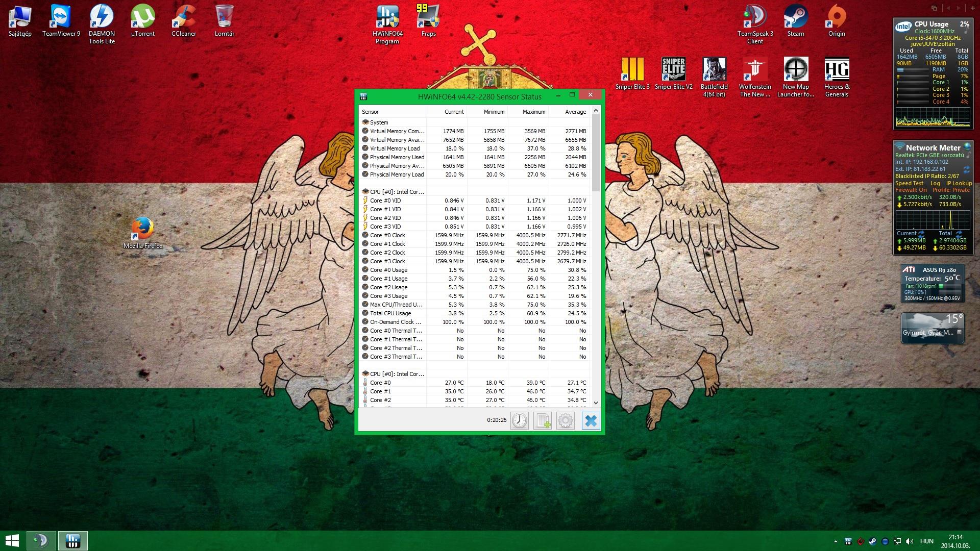Viewport: 980px width, 551px height.
Task: Click the sensor list scrollbar thumb
Action: click(x=596, y=152)
